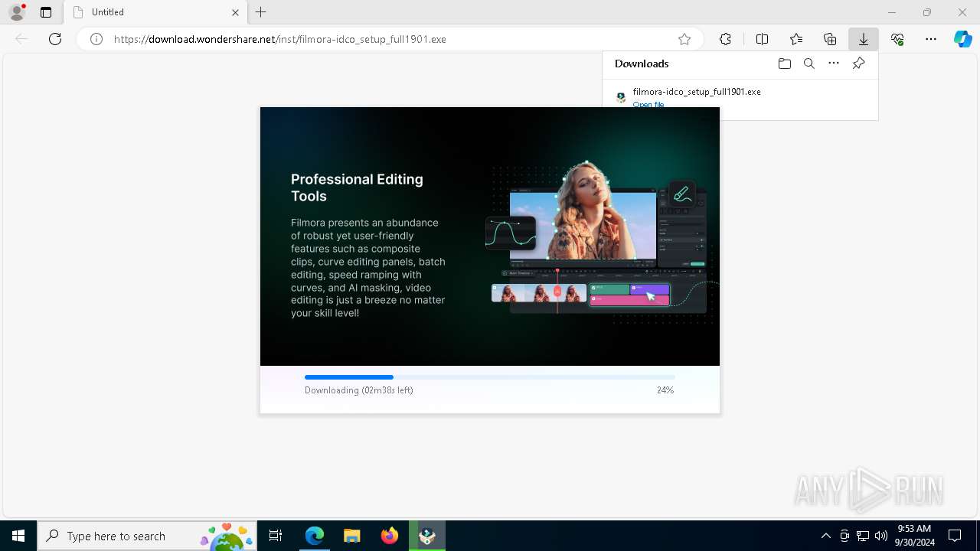This screenshot has height=551, width=980.
Task: Open the Windows Start menu
Action: coord(18,536)
